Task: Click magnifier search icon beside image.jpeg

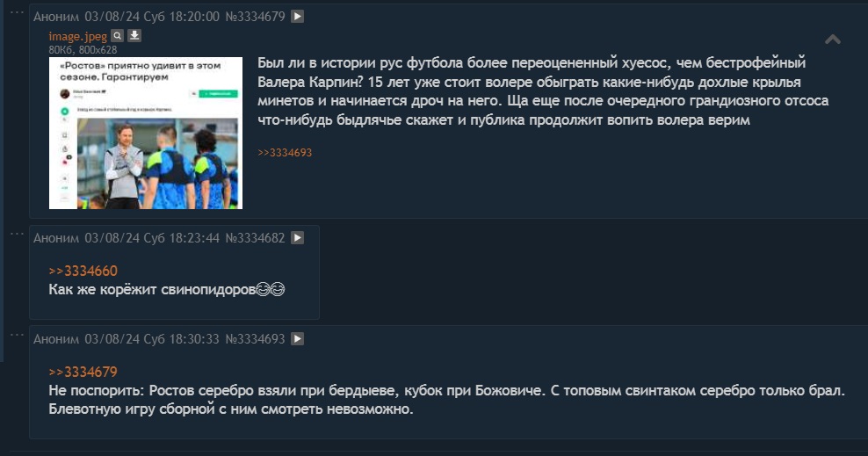Action: pos(118,36)
